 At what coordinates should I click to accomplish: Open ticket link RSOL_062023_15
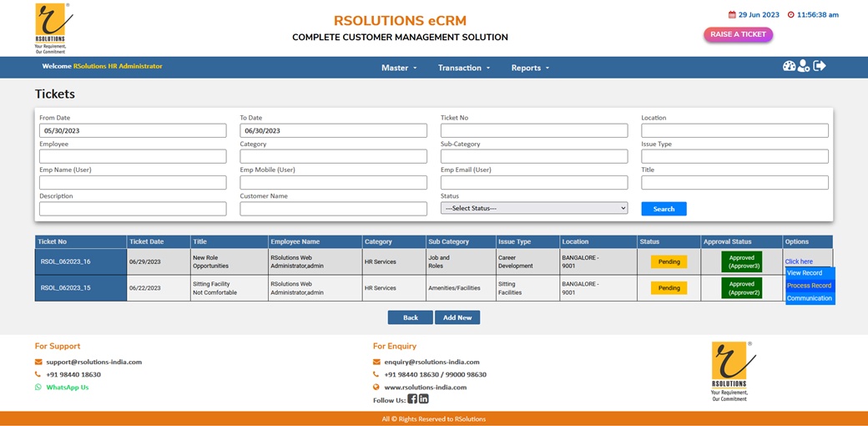click(64, 288)
